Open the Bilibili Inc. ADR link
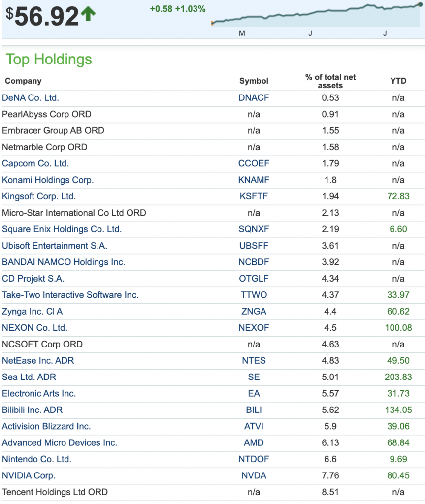This screenshot has height=504, width=425. [32, 410]
